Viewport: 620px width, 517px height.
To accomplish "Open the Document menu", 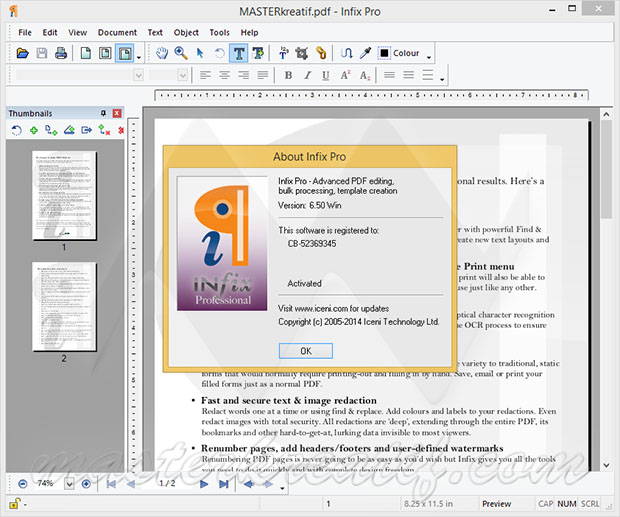I will point(117,32).
